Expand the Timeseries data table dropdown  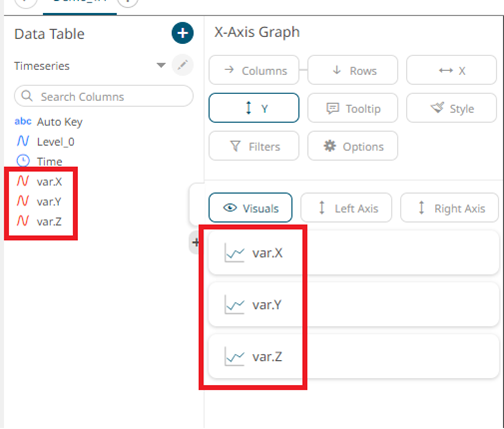coord(161,65)
